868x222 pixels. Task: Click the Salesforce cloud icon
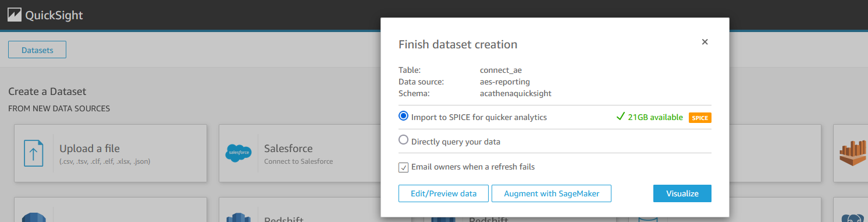coord(239,153)
